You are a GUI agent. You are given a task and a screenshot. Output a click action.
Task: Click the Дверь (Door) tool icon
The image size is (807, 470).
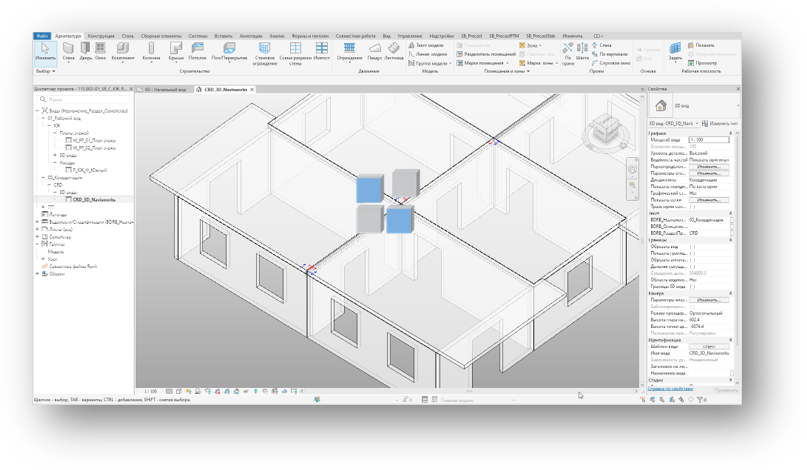86,50
